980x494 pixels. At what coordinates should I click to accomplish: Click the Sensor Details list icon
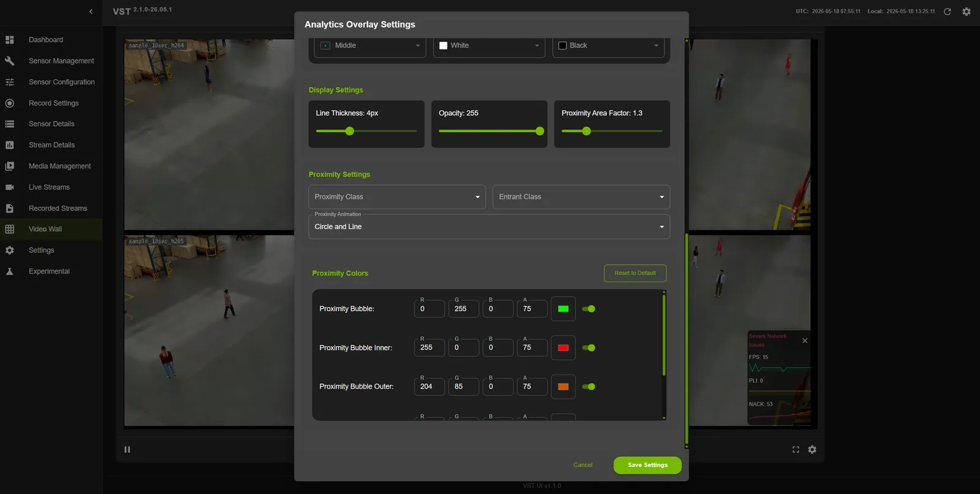coord(10,124)
